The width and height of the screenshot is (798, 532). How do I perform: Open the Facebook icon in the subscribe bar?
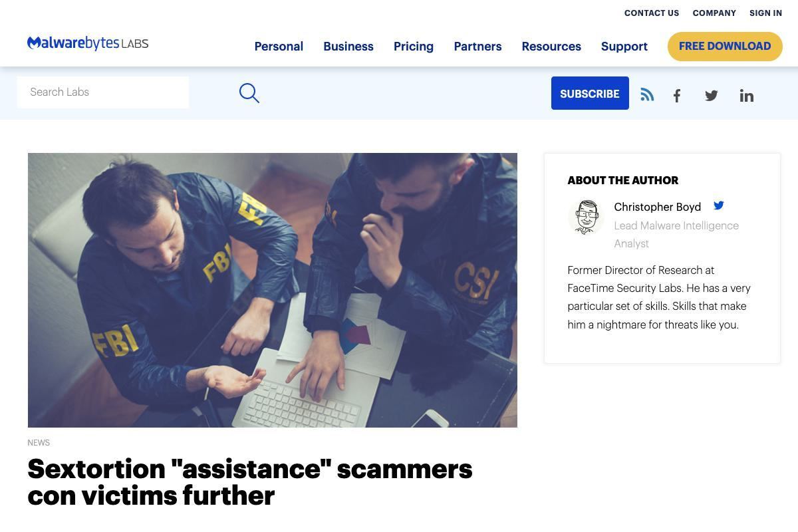[677, 96]
